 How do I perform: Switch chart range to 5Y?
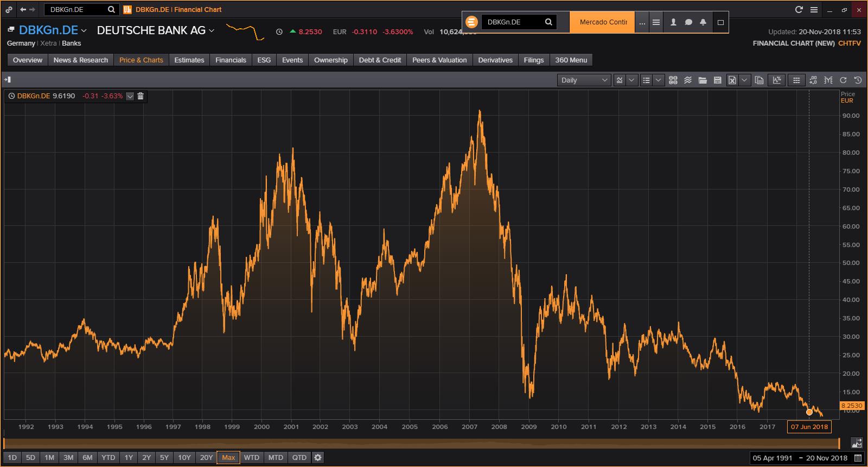click(164, 457)
